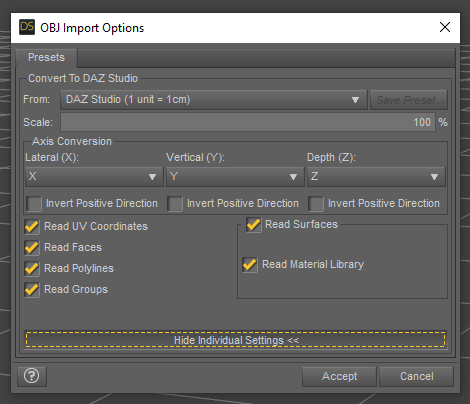Open the From preset dropdown
The height and width of the screenshot is (404, 470).
coord(213,99)
